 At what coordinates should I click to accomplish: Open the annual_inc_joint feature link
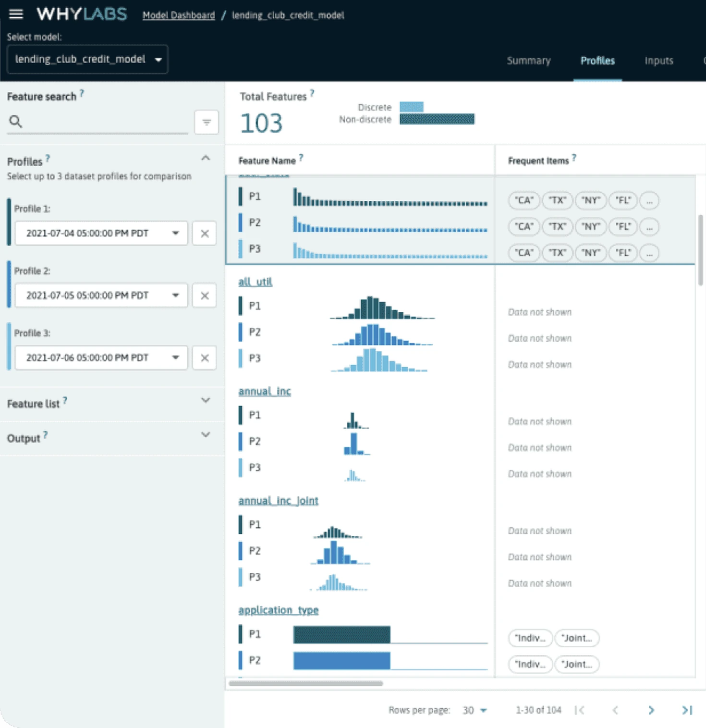pyautogui.click(x=278, y=501)
